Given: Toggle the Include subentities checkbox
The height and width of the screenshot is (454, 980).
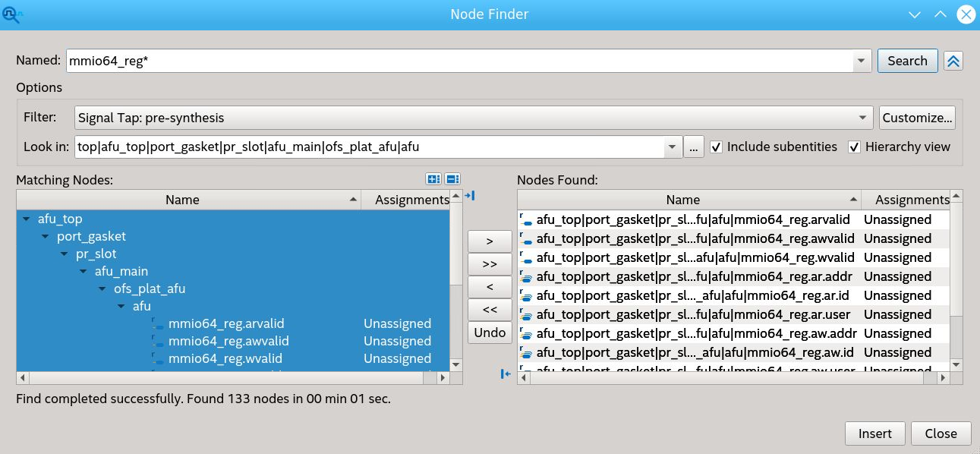Looking at the screenshot, I should 716,147.
